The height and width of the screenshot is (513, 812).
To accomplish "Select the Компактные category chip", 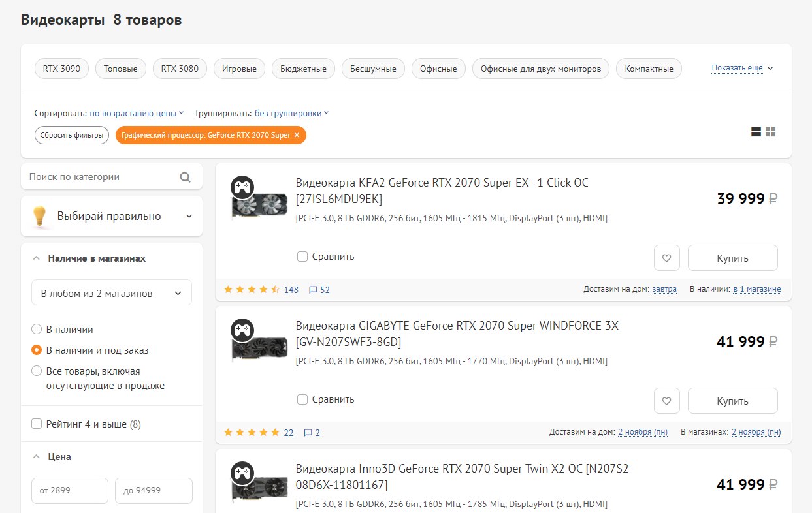I will point(649,69).
